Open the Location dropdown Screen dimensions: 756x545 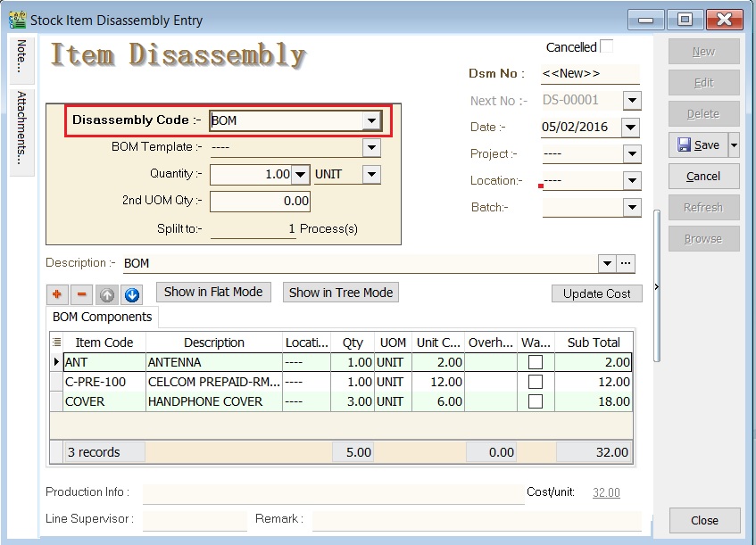631,180
